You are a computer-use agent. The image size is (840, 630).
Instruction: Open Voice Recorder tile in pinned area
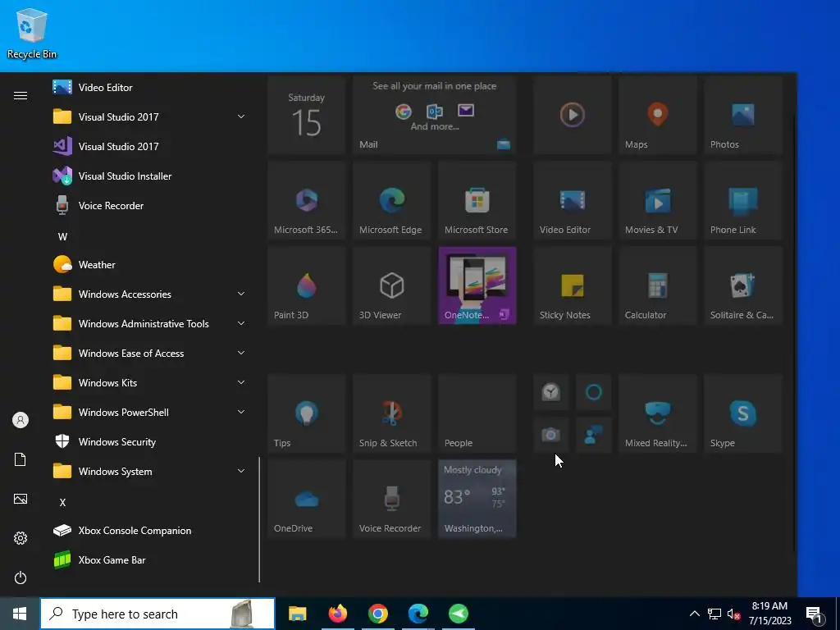coord(391,499)
